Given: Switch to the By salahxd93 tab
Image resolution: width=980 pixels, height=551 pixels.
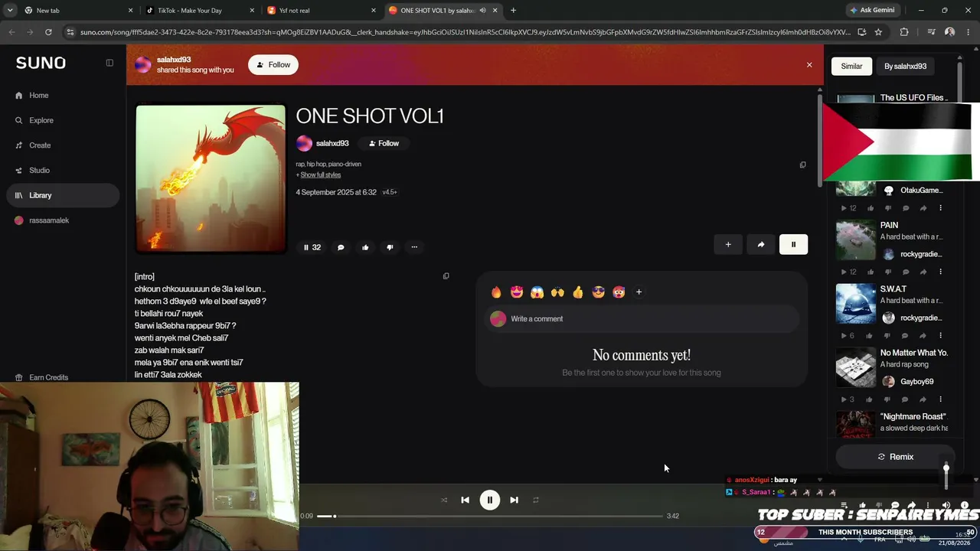Looking at the screenshot, I should pos(905,67).
